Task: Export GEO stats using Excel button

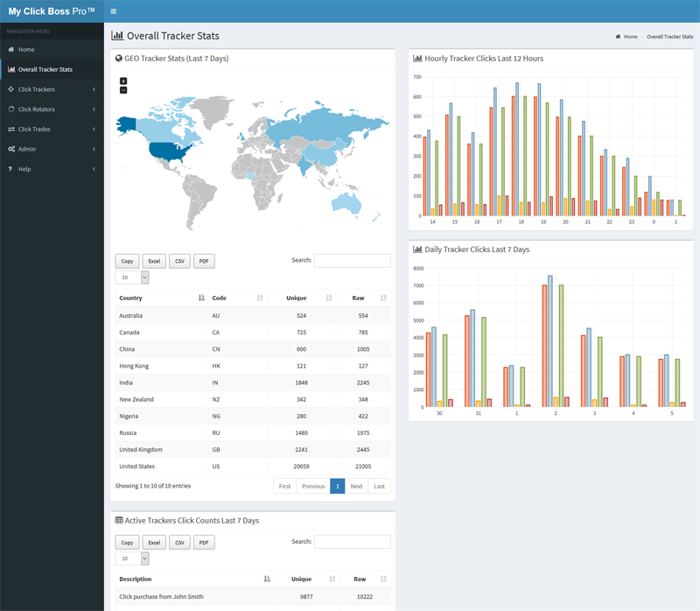Action: 154,261
